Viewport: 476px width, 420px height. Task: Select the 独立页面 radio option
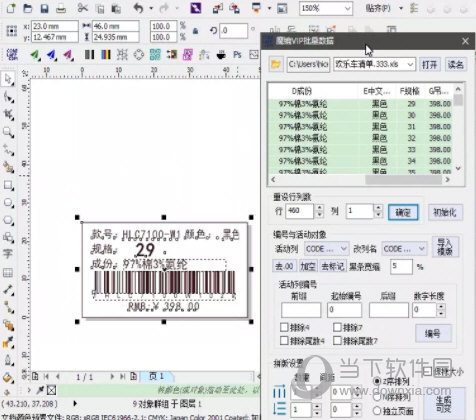point(377,411)
